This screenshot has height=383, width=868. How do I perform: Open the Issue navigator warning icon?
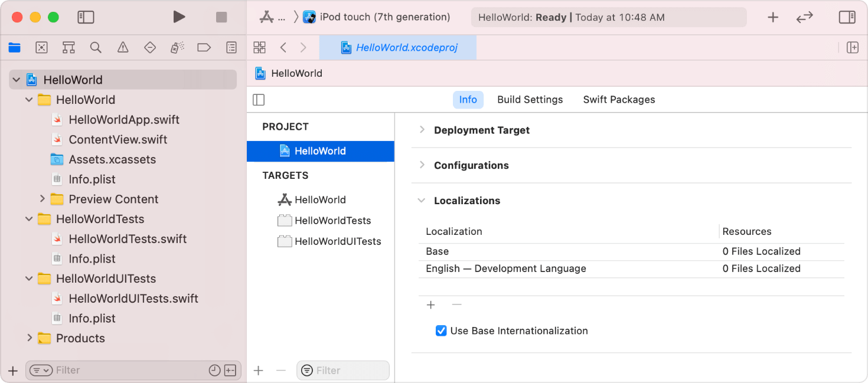123,48
